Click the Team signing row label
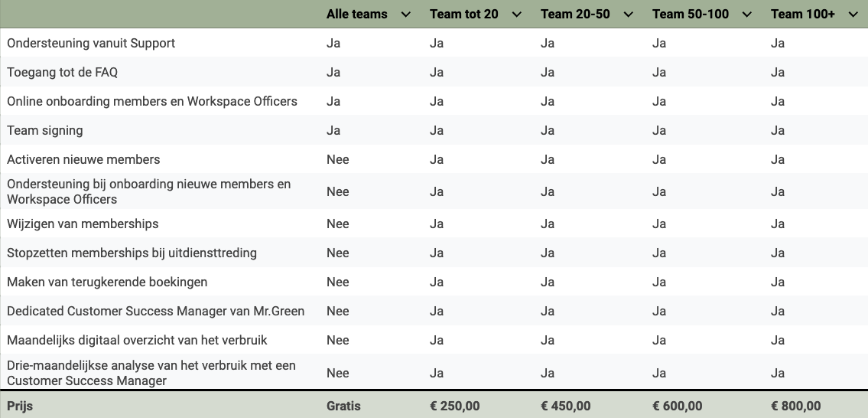Screen dimensions: 868x418 point(45,131)
